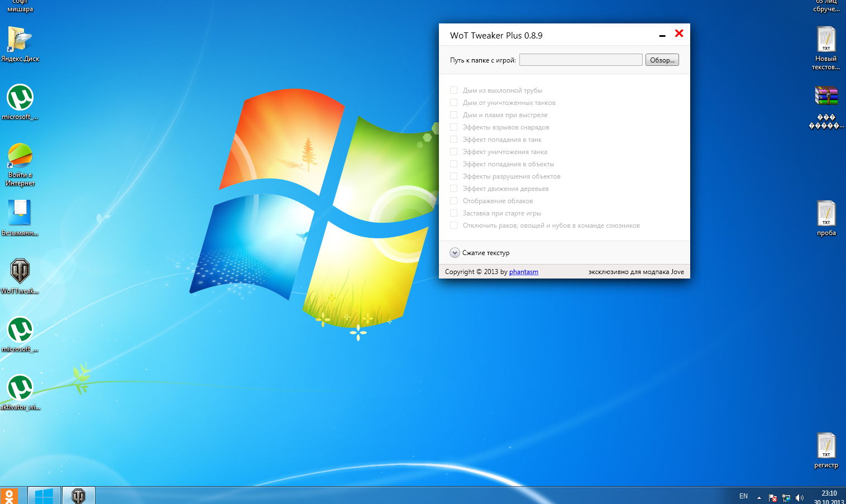This screenshot has height=504, width=846.
Task: Toggle Отображение облаков checkbox
Action: tap(453, 201)
